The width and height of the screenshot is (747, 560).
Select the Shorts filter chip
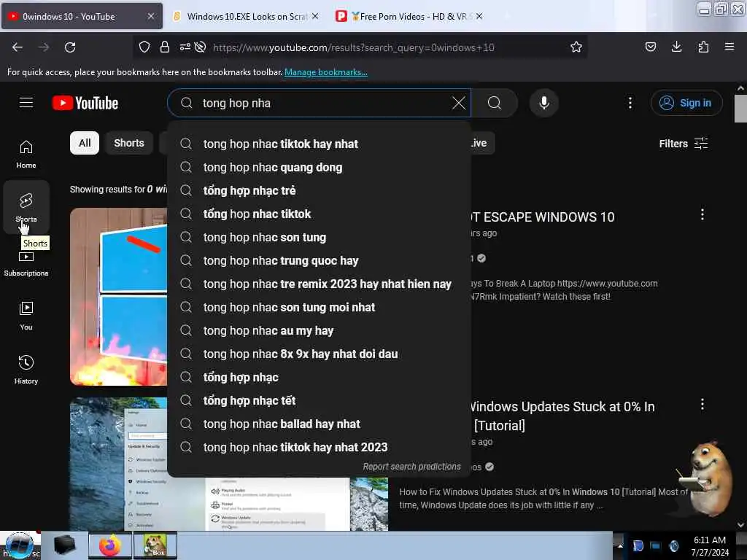128,143
